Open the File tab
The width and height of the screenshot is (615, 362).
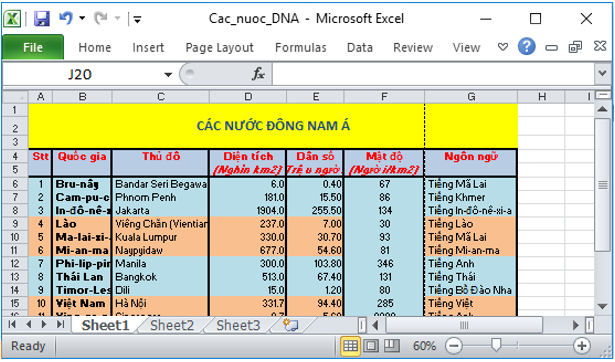click(33, 47)
